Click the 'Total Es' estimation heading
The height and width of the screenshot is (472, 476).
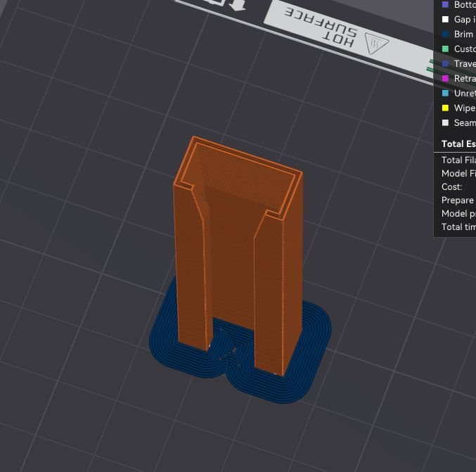pos(458,143)
